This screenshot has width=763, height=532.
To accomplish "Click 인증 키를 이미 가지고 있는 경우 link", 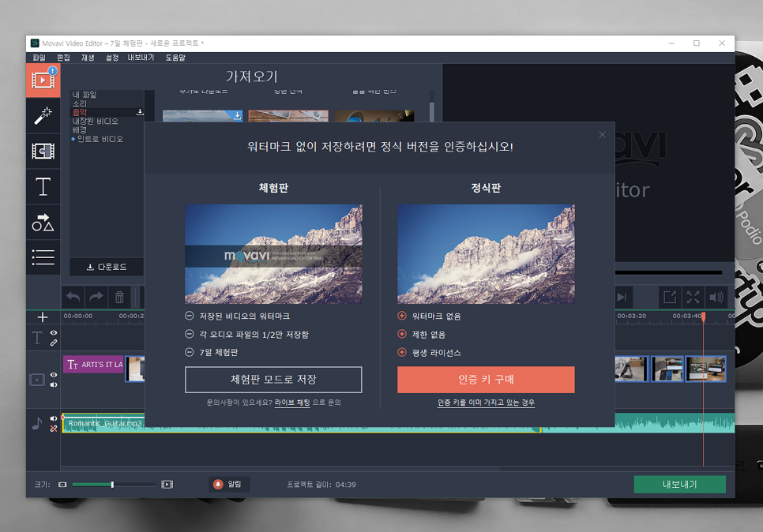I will pyautogui.click(x=486, y=403).
